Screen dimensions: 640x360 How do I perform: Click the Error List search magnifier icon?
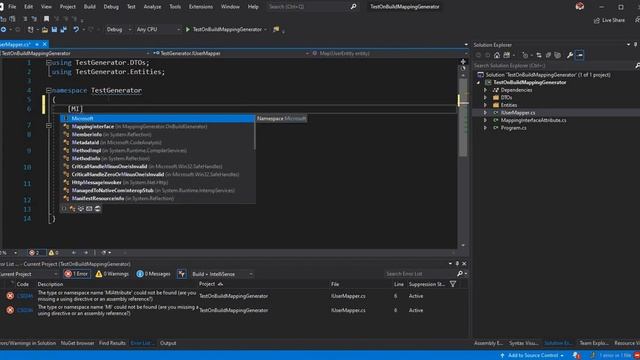coord(460,274)
